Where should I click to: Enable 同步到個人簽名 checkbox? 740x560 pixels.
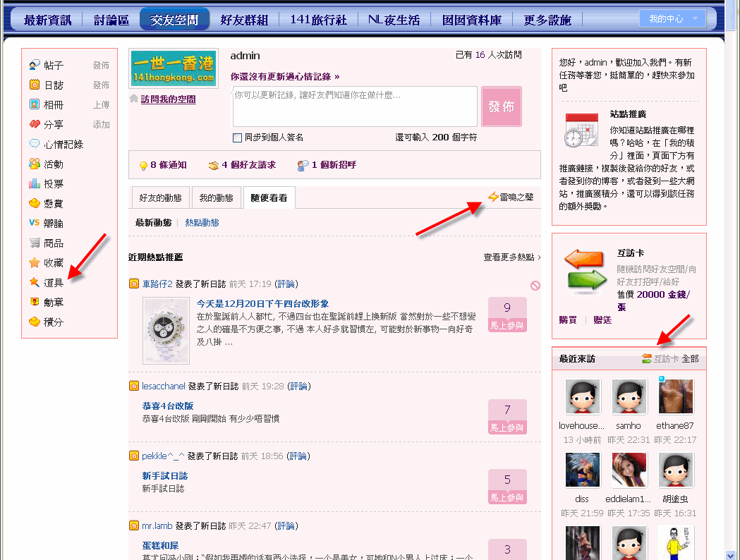237,138
